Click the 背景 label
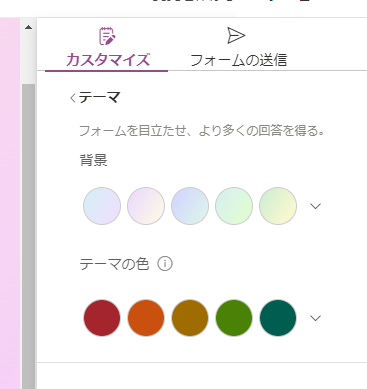 coord(94,160)
